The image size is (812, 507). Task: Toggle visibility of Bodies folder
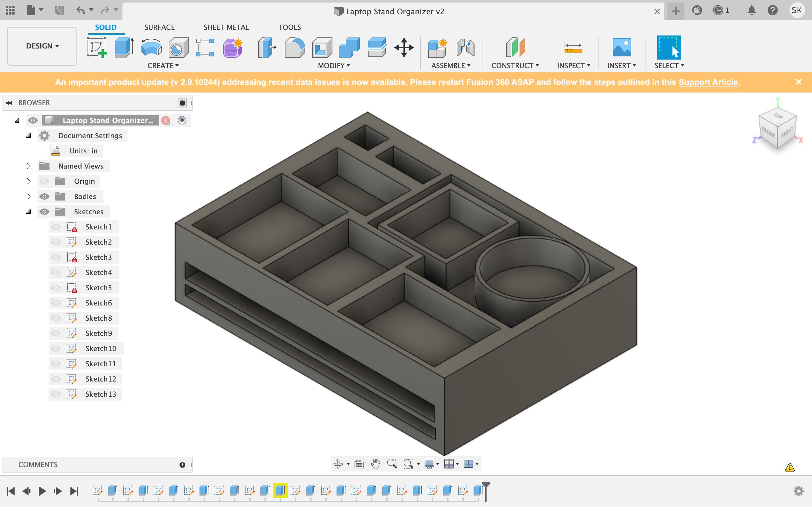pyautogui.click(x=45, y=196)
